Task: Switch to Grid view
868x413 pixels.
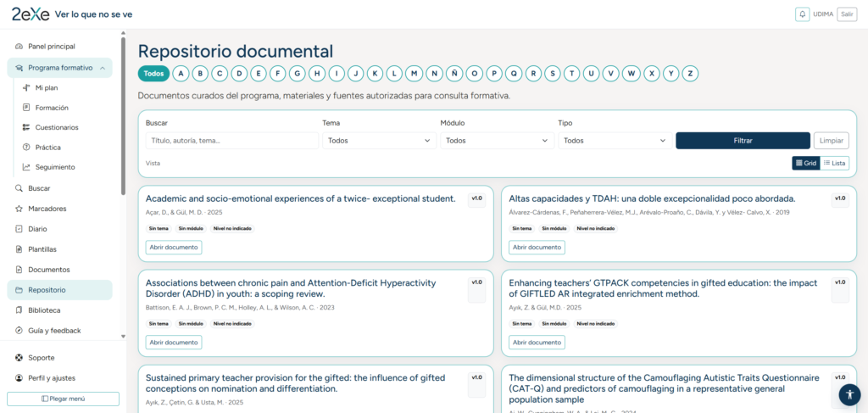Action: point(805,164)
